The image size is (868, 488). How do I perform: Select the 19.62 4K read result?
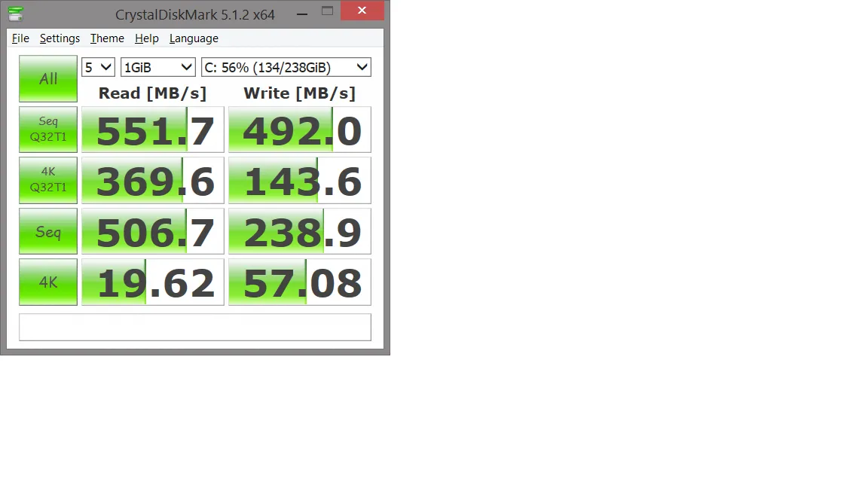point(153,282)
